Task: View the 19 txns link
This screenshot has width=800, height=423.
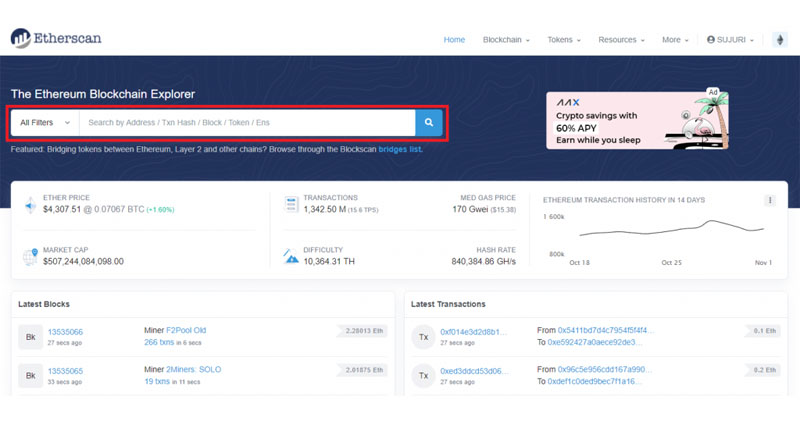Action: (157, 381)
